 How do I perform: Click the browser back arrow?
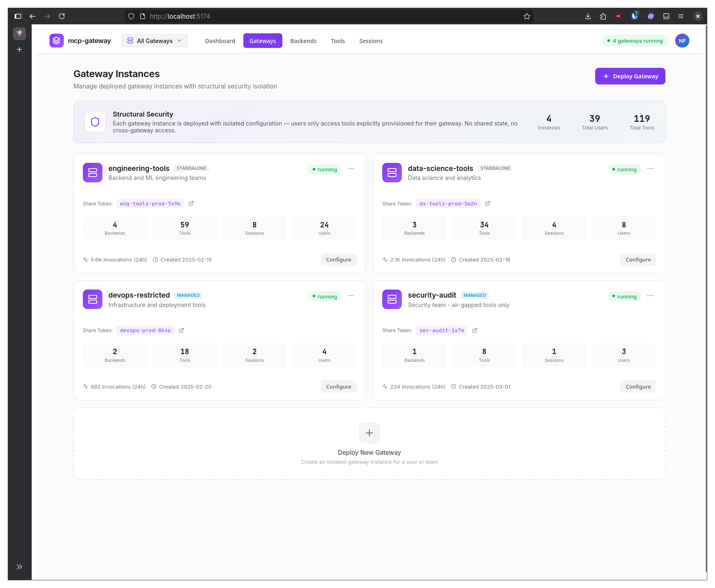[x=32, y=16]
